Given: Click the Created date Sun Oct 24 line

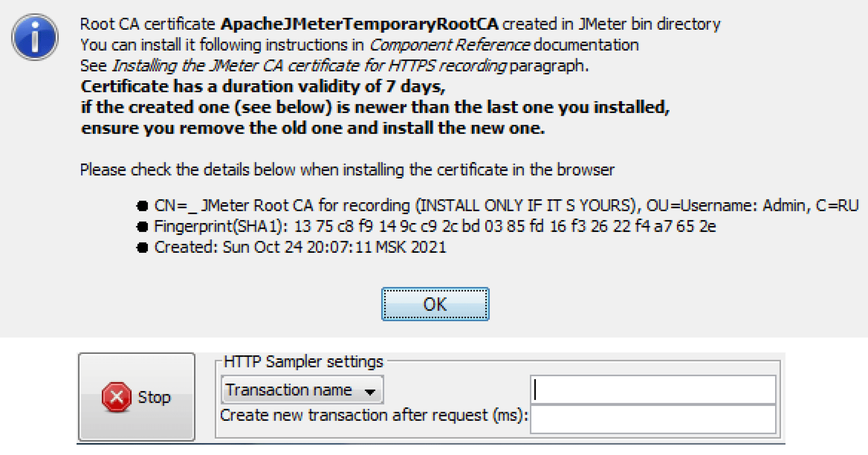Looking at the screenshot, I should point(300,247).
